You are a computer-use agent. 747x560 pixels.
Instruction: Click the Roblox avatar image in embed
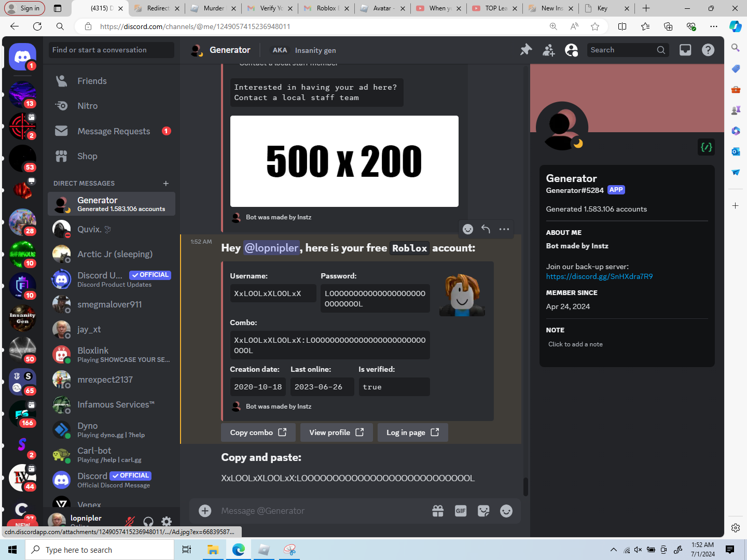click(x=462, y=294)
